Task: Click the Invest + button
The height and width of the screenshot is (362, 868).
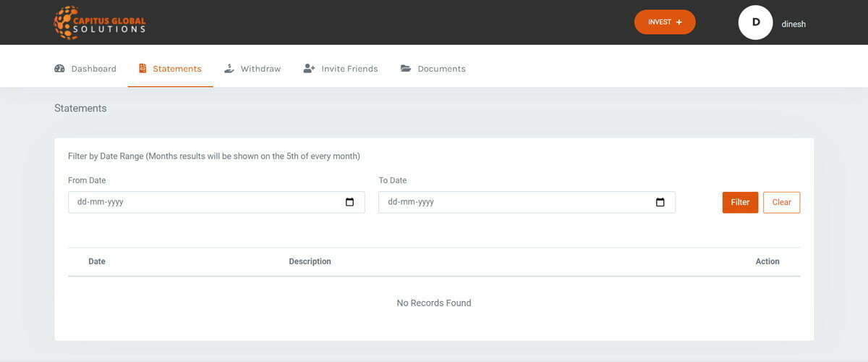Action: [x=665, y=22]
